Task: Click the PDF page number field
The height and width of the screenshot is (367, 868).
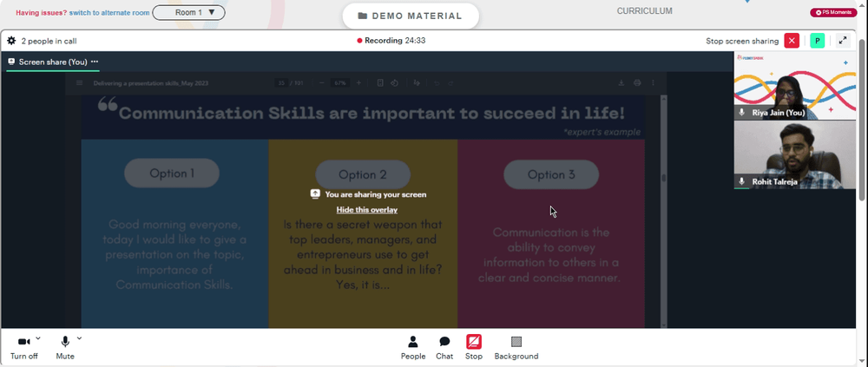Action: 281,83
